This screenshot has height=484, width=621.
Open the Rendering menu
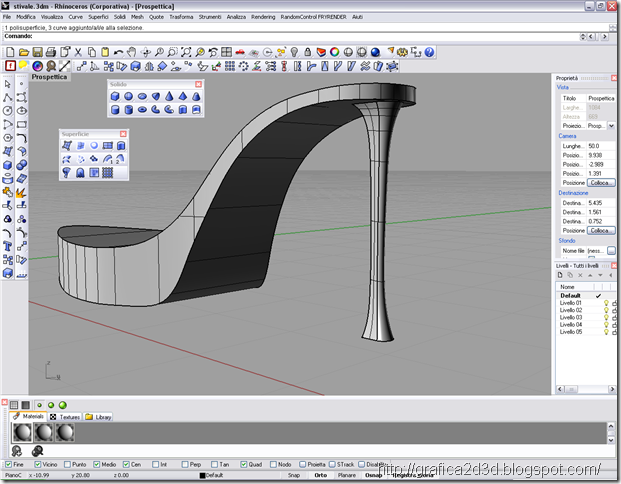click(263, 17)
